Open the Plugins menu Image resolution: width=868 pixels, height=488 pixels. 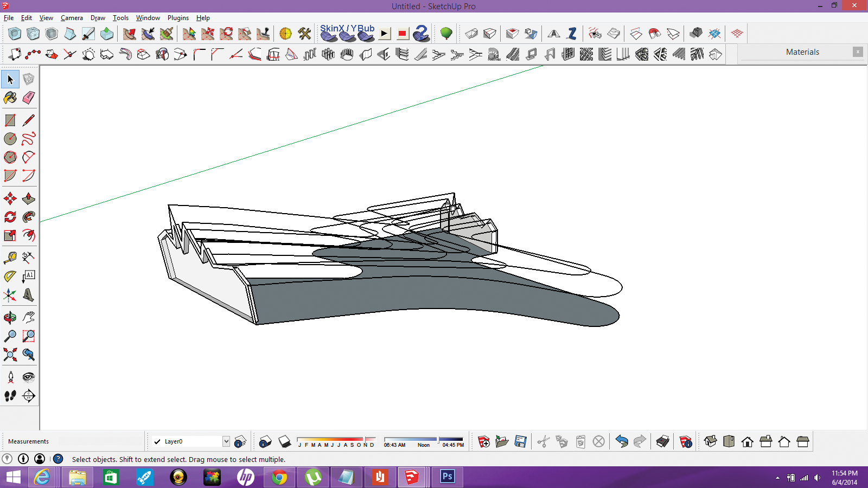(178, 18)
